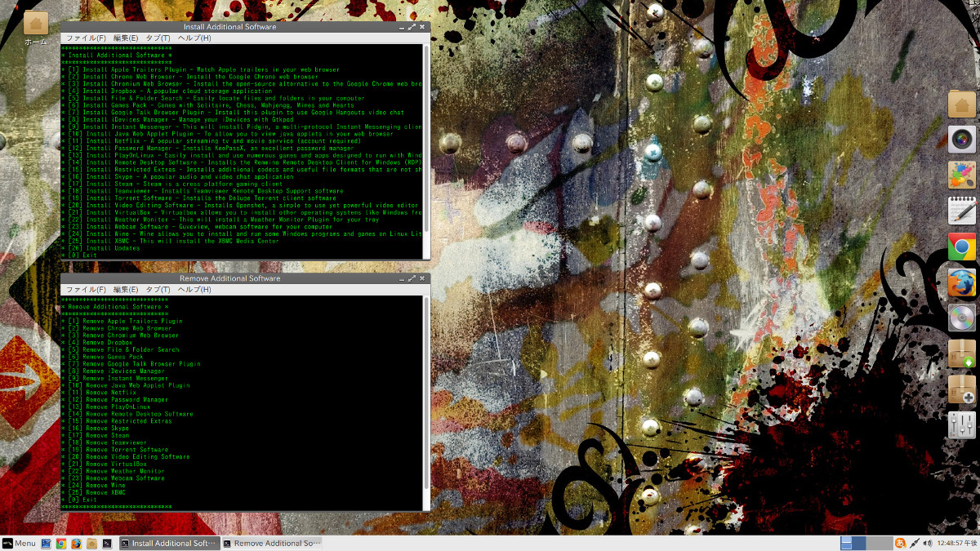Open ヘルプ(H) menu in the Install window
The width and height of the screenshot is (980, 551).
click(x=194, y=38)
